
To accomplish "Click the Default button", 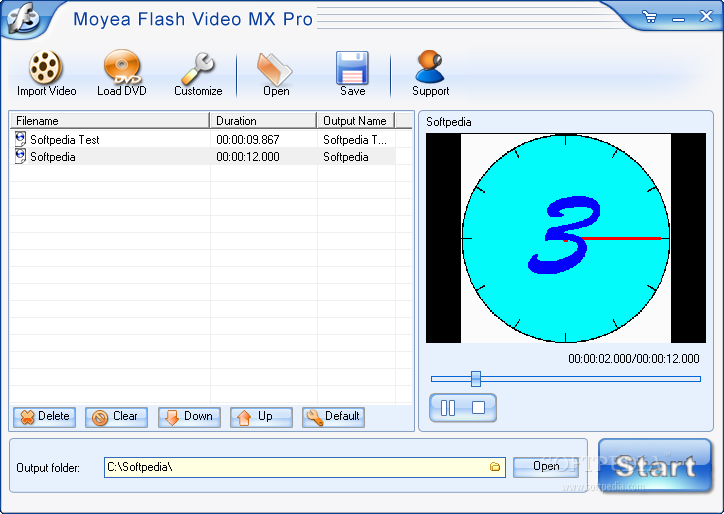I will tap(333, 417).
